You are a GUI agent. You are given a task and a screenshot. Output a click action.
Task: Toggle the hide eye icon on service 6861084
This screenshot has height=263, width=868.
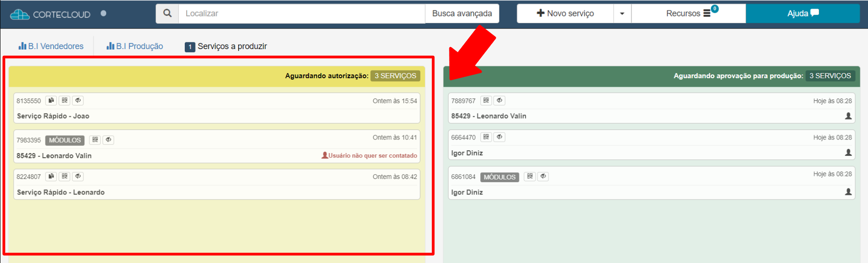tap(543, 176)
